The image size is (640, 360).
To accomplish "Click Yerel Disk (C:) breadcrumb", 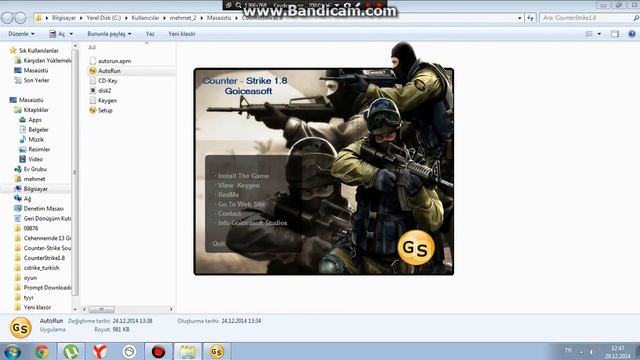I will [103, 18].
